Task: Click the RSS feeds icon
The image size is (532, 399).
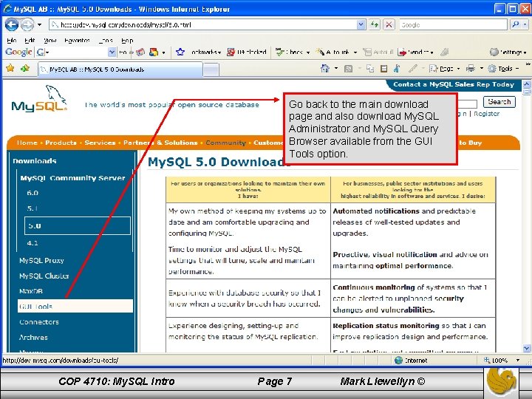Action: coord(348,69)
